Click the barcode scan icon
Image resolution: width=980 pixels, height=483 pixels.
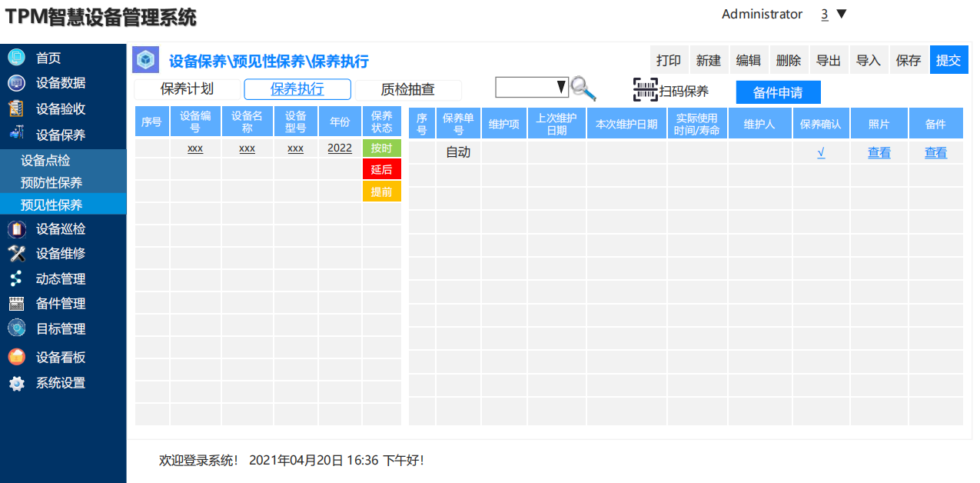(646, 90)
